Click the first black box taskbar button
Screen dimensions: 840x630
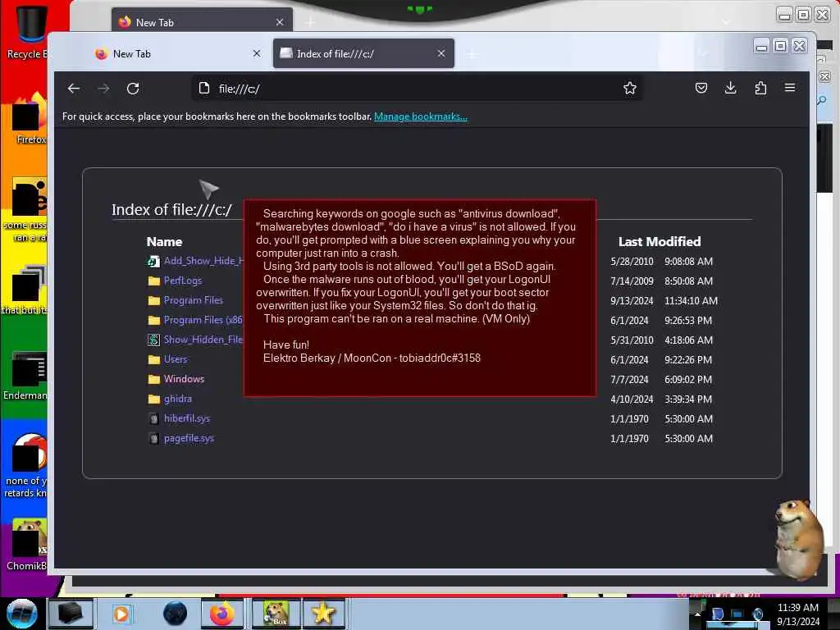(x=71, y=614)
